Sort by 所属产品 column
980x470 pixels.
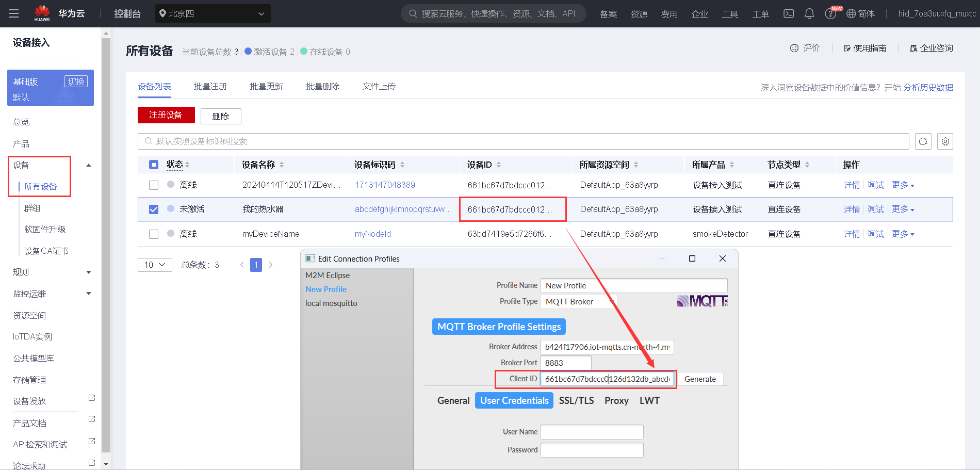click(x=732, y=165)
